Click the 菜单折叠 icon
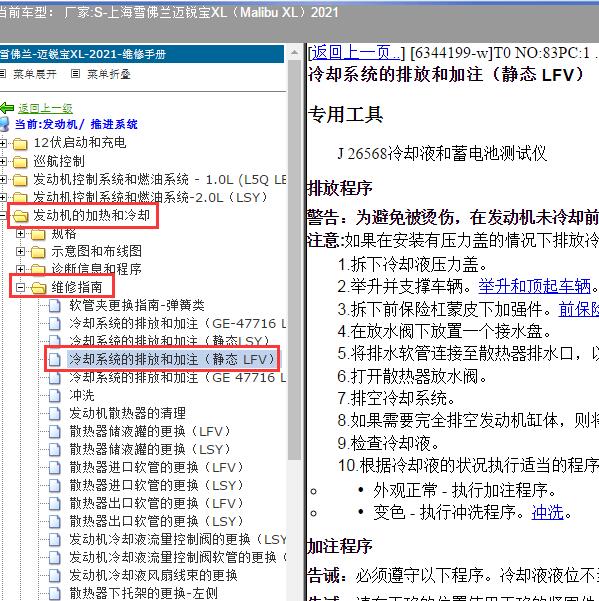The width and height of the screenshot is (599, 601). 75,74
